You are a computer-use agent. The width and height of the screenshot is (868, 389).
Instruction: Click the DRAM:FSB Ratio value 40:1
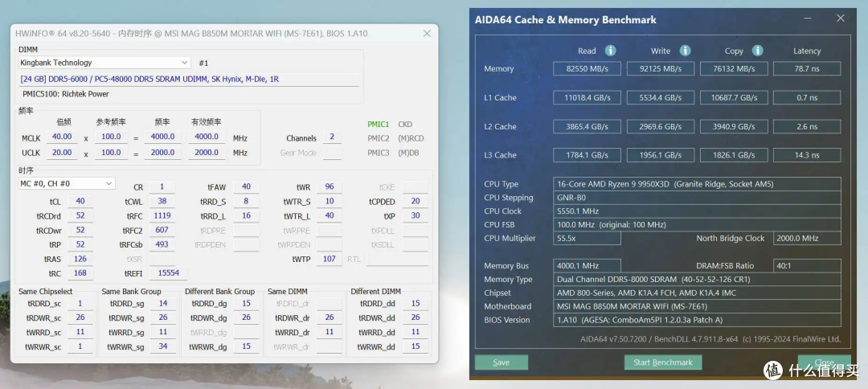point(807,265)
